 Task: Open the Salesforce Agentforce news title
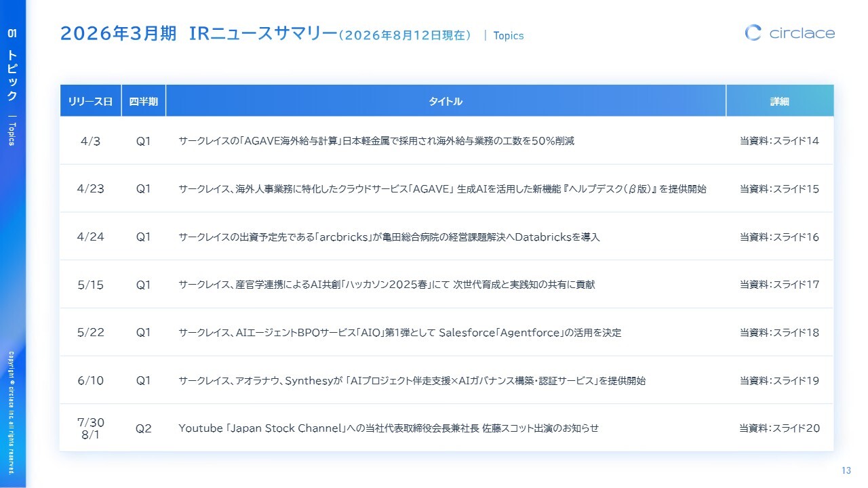(x=400, y=333)
